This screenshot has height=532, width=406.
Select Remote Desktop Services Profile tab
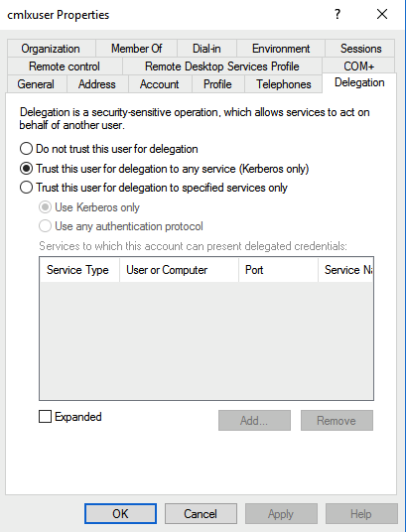coord(222,66)
